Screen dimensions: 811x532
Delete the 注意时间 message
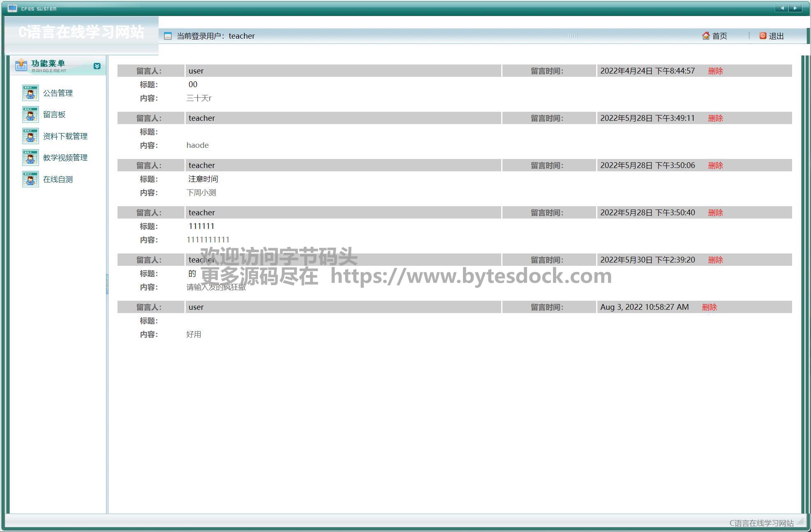[715, 166]
